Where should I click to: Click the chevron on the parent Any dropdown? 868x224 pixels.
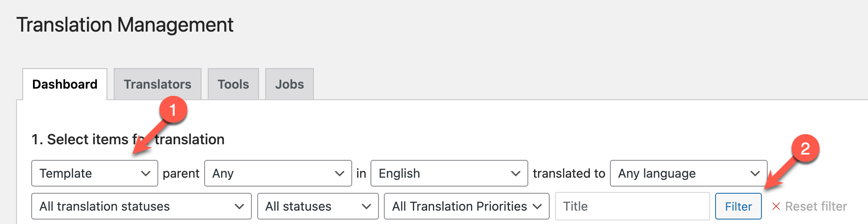pos(340,173)
